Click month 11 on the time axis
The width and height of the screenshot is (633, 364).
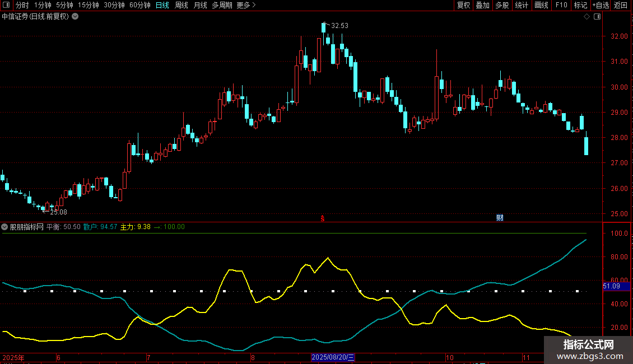coord(526,357)
